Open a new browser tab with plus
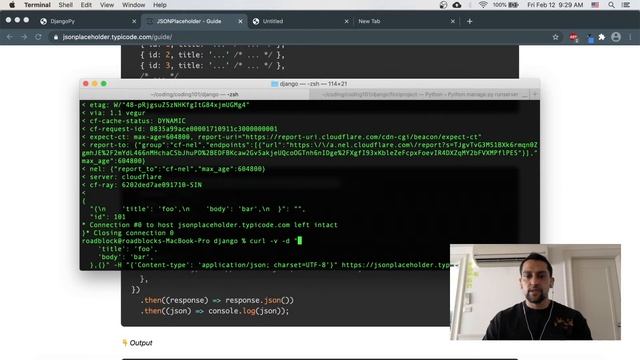 pos(469,21)
